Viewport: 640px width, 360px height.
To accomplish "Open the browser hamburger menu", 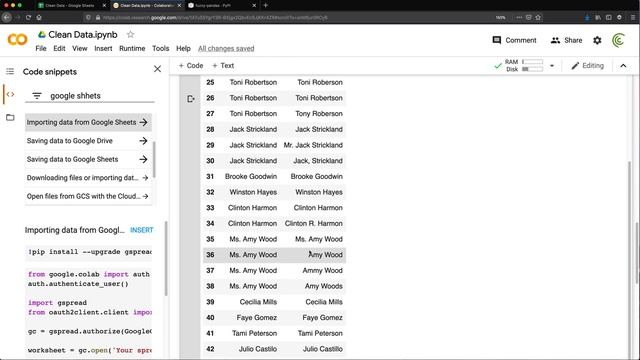I will coord(633,17).
